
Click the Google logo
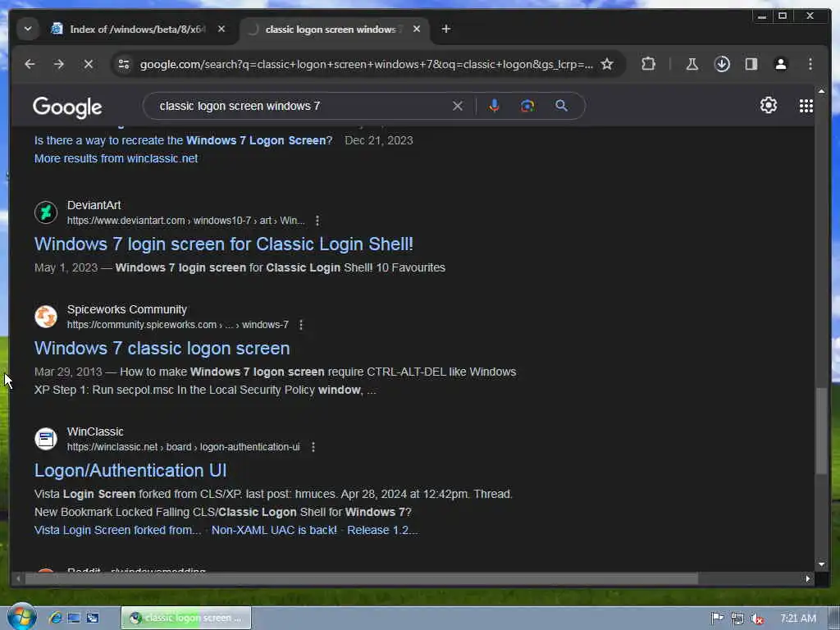(67, 107)
